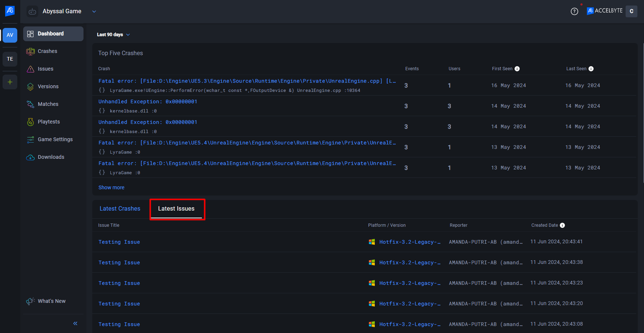Screen dimensions: 644x333
Task: Click the ACCELBYTE account logo
Action: [604, 11]
